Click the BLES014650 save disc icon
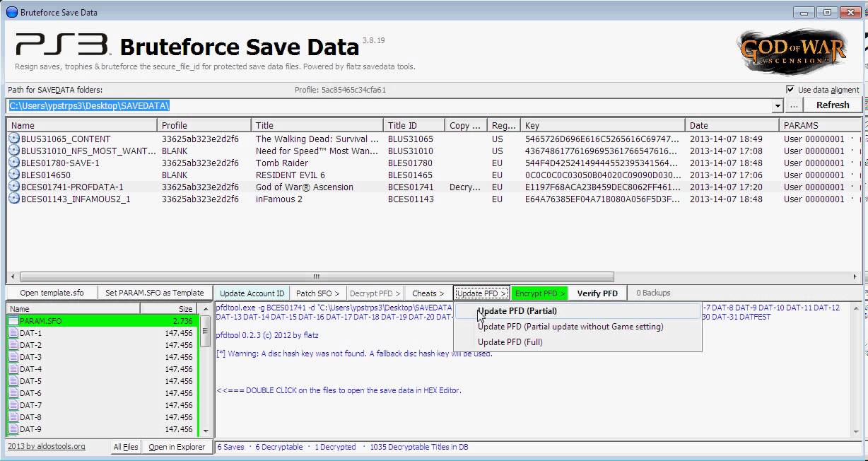The width and height of the screenshot is (868, 461). tap(13, 175)
